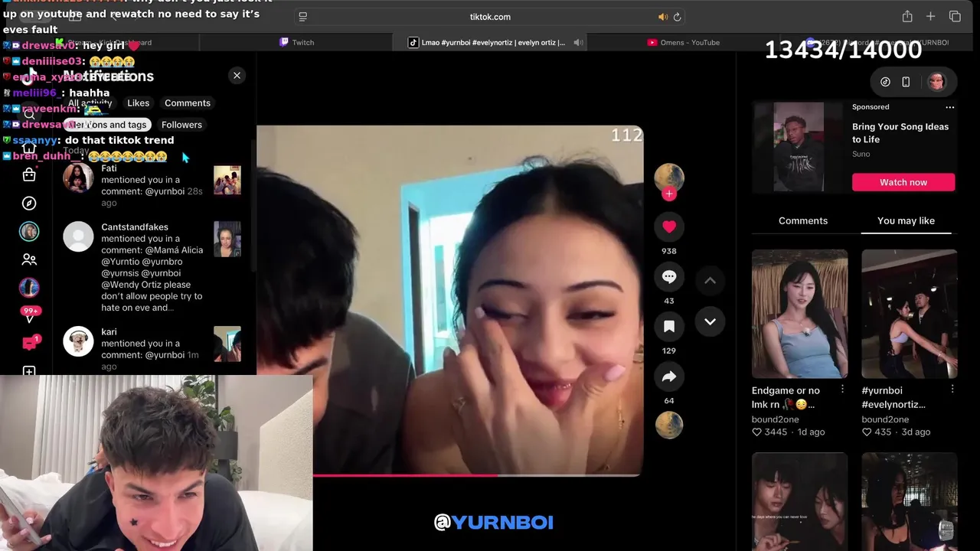Switch to the Omens - YouTube browser tab
The width and height of the screenshot is (980, 551).
[x=684, y=43]
